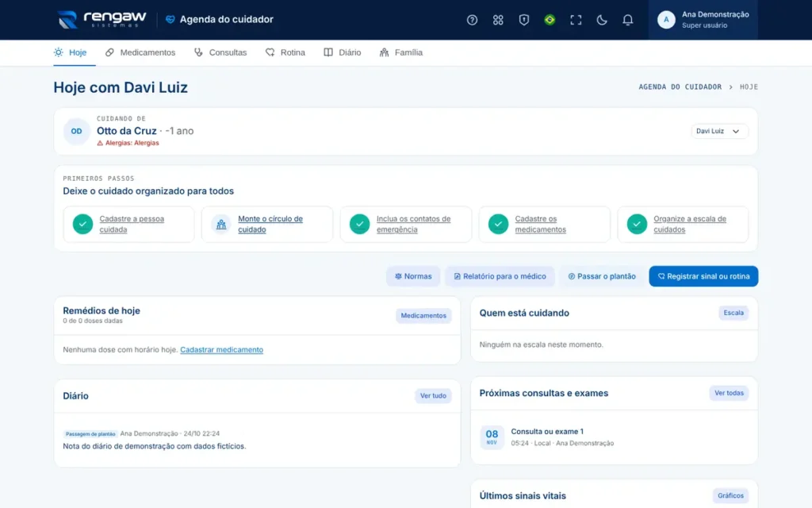Toggle fullscreen mode icon
Image resolution: width=812 pixels, height=508 pixels.
coord(576,20)
